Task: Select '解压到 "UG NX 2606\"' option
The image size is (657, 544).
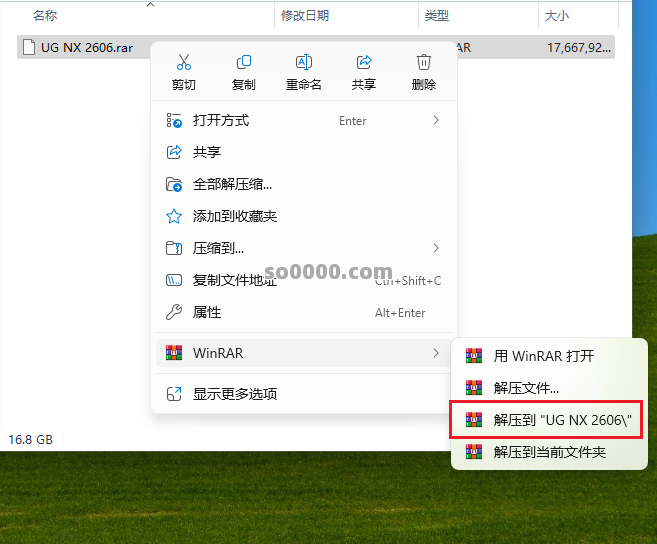Action: point(548,420)
